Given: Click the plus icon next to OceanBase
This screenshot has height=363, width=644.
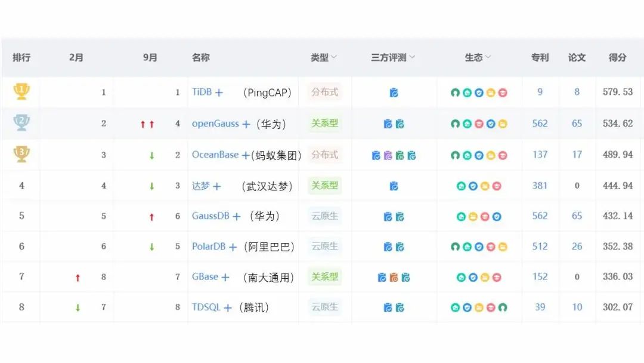Looking at the screenshot, I should [x=246, y=155].
